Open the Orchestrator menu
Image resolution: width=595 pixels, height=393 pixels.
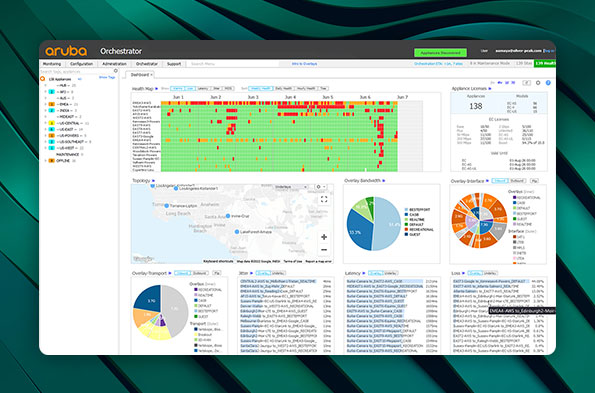(147, 64)
